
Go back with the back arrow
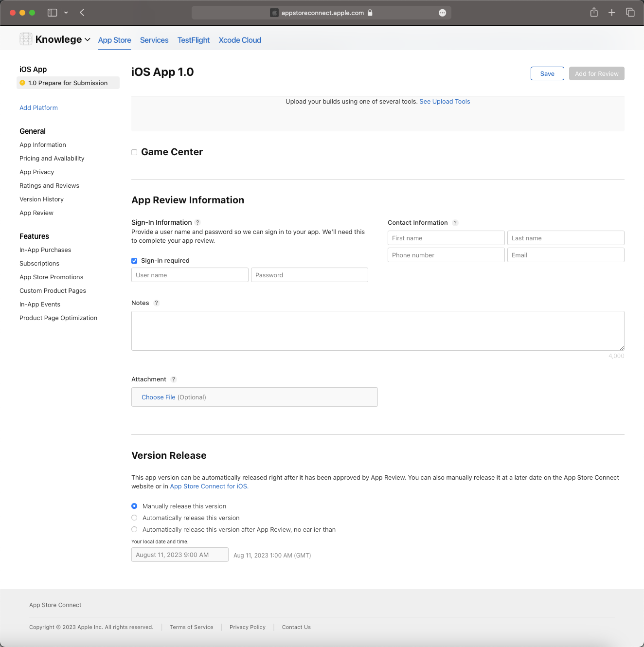coord(82,13)
